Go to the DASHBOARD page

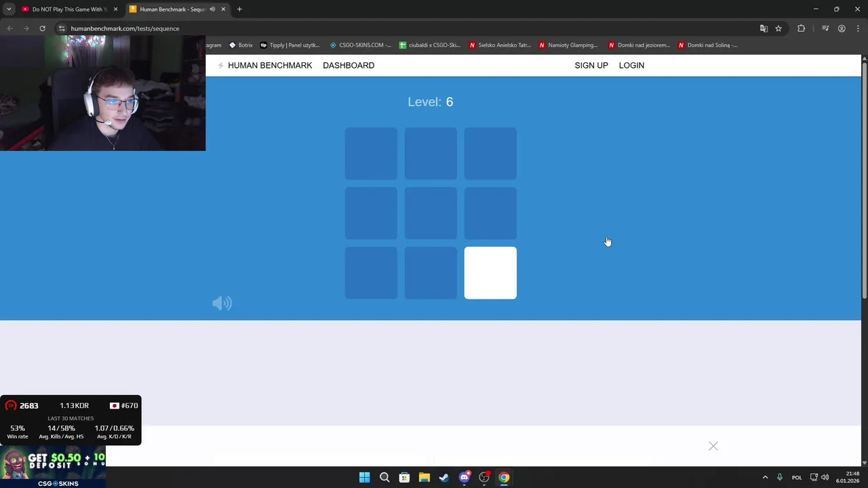pyautogui.click(x=349, y=65)
